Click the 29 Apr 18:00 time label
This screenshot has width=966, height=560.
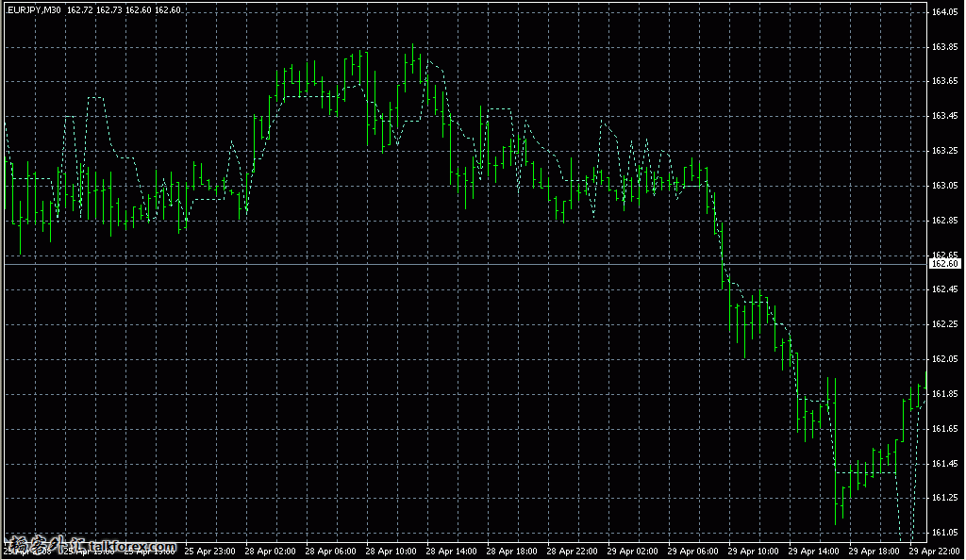click(874, 552)
